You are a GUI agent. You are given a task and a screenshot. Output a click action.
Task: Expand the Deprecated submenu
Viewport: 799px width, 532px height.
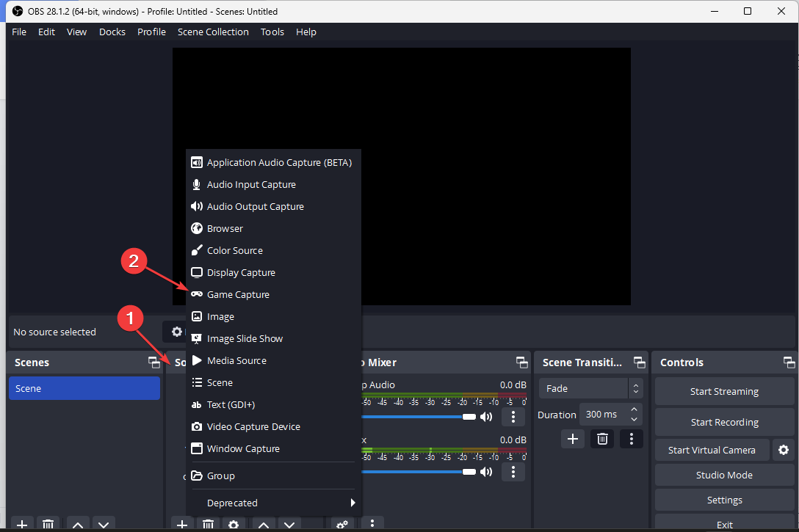pos(274,503)
